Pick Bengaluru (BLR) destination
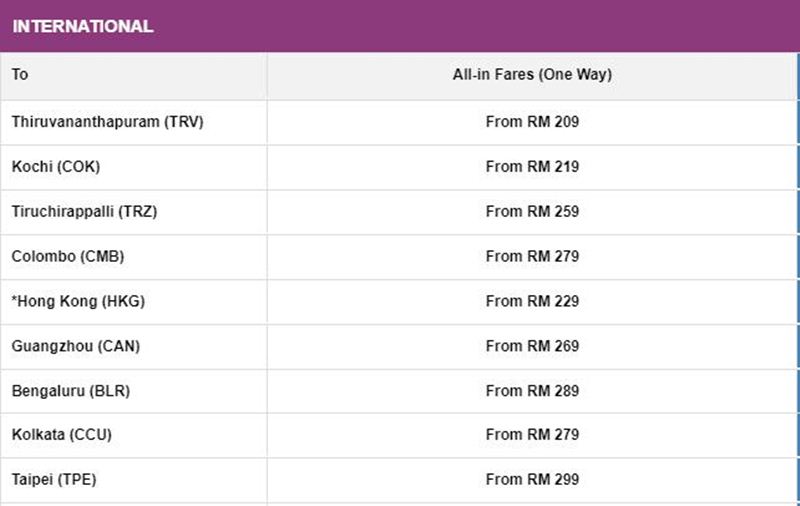The width and height of the screenshot is (800, 506). (71, 391)
